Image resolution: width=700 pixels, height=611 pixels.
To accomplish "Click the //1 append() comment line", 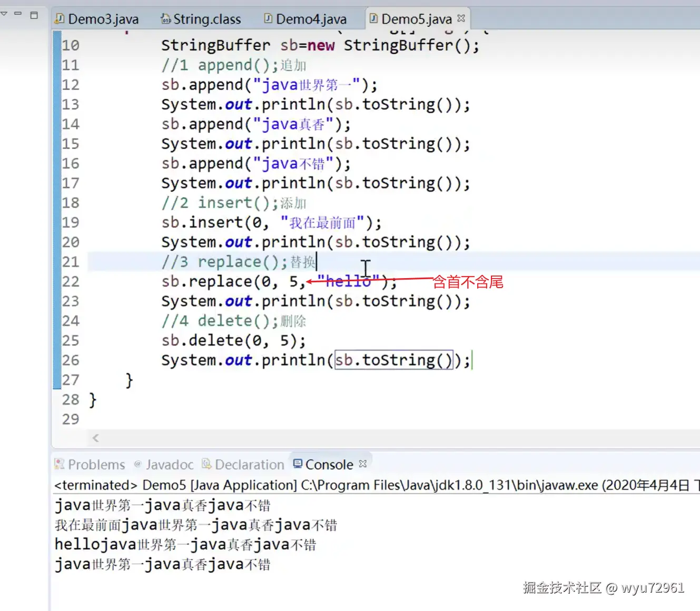I will click(x=234, y=65).
